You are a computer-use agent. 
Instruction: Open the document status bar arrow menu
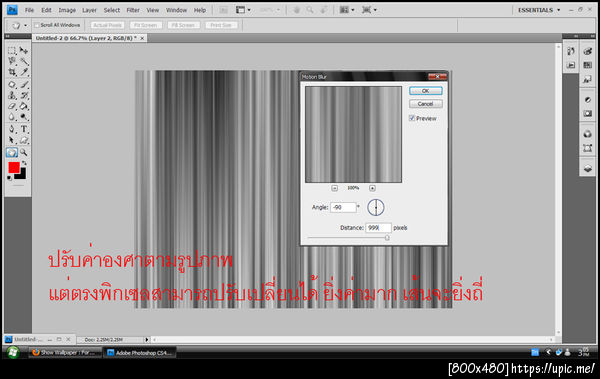(x=147, y=340)
